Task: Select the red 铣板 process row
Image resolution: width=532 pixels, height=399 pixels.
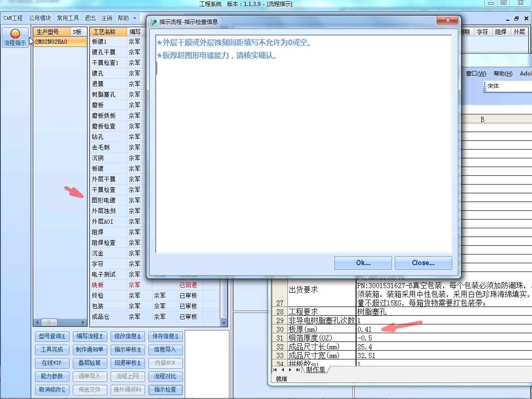Action: pyautogui.click(x=154, y=285)
